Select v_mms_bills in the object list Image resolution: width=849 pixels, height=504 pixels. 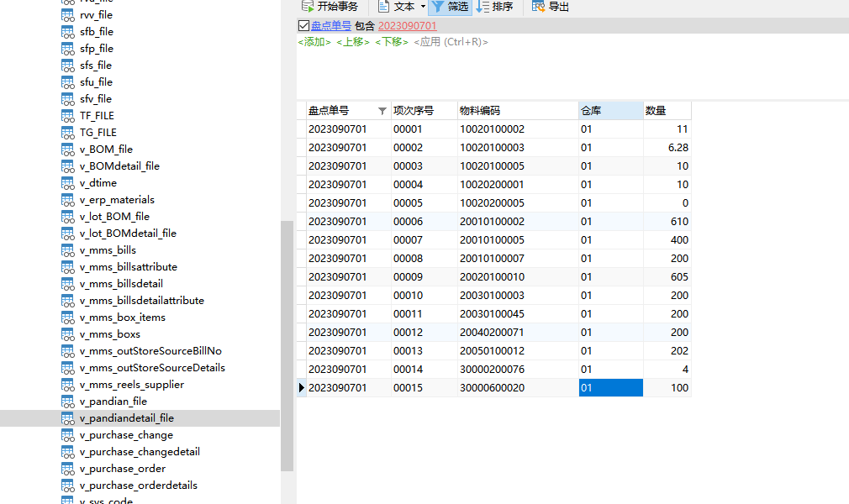click(108, 250)
